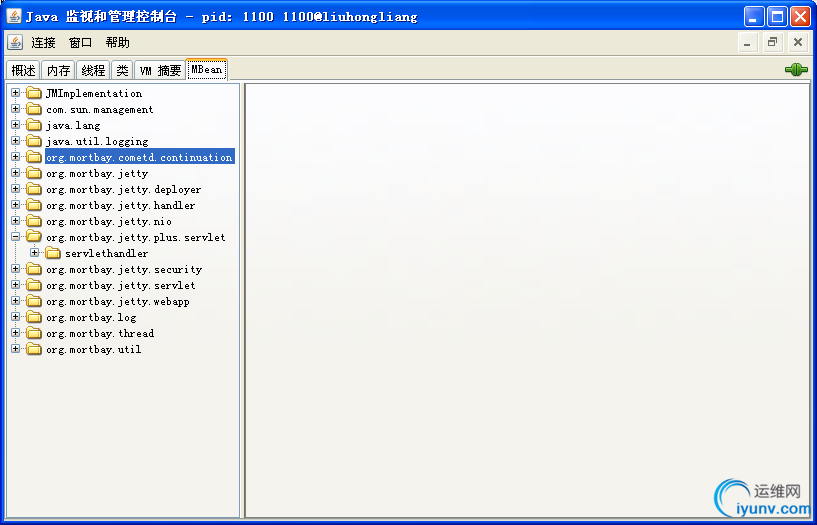Collapse the org.mortbay.jetty.plus.servlet node

point(16,236)
